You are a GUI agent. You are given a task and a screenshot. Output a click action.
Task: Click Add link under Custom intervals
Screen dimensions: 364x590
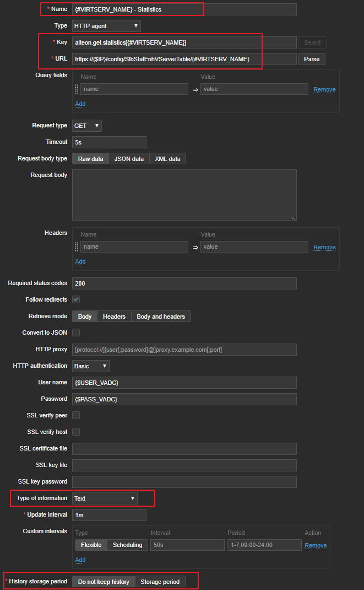coord(80,560)
